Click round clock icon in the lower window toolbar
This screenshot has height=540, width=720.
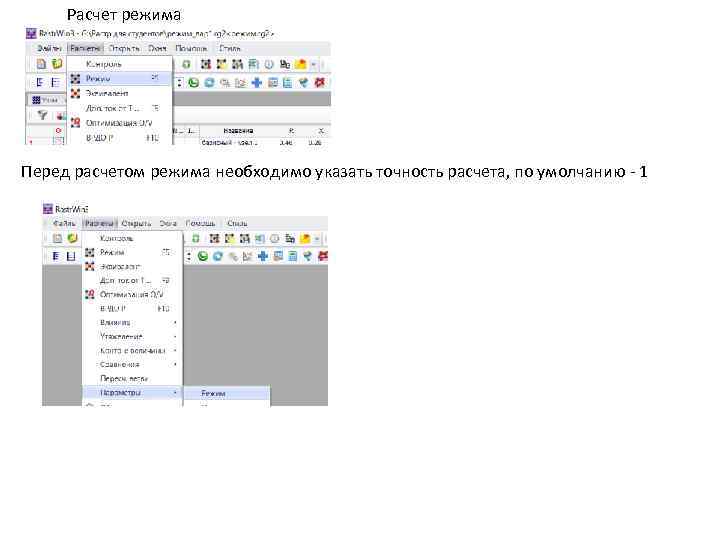[x=274, y=239]
